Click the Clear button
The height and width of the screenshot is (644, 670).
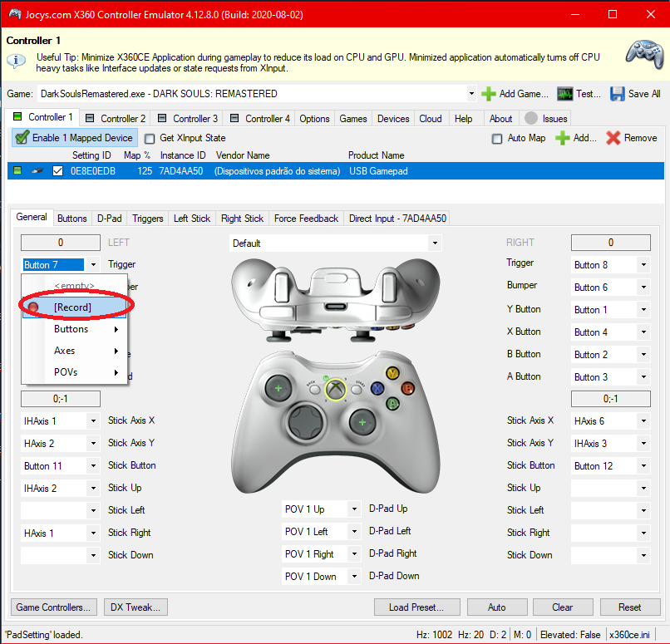(x=563, y=607)
